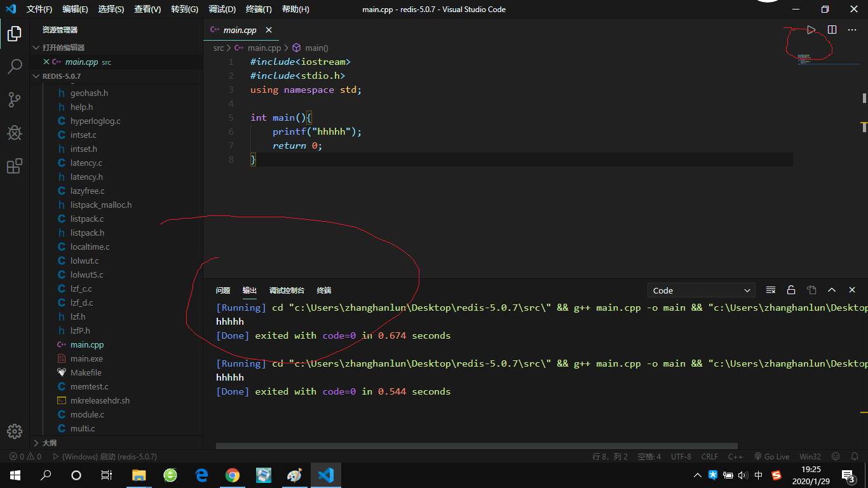Select the src breadcrumb segment
868x488 pixels.
[219, 48]
